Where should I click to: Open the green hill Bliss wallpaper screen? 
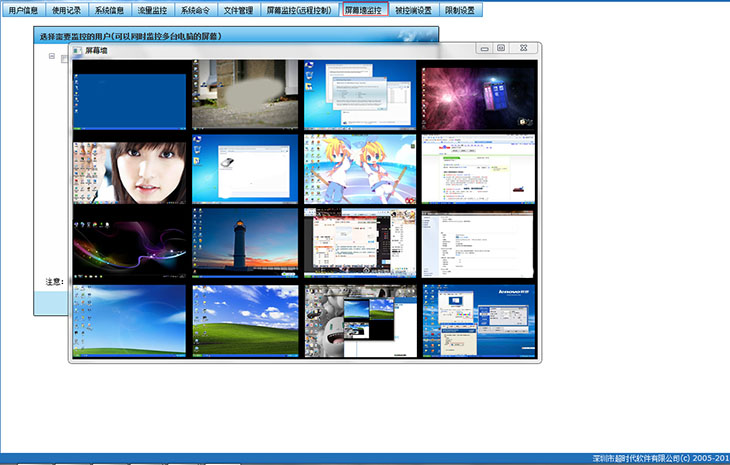245,321
